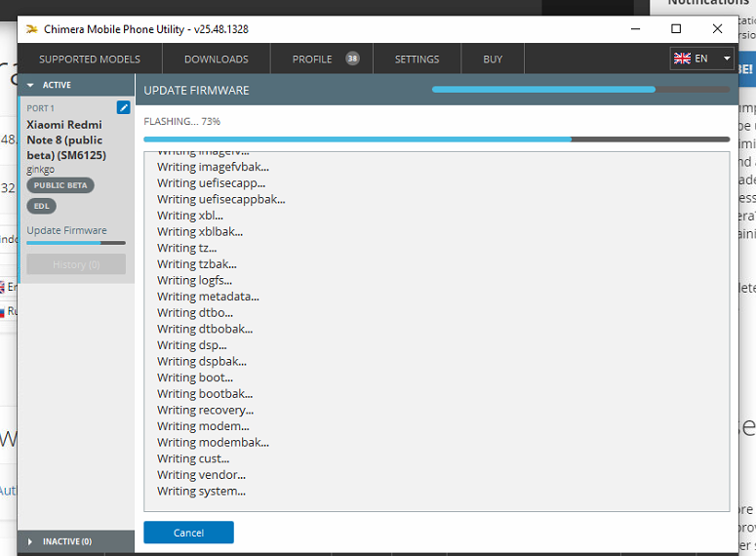
Task: Open the profile notifications badge 38
Action: (352, 59)
